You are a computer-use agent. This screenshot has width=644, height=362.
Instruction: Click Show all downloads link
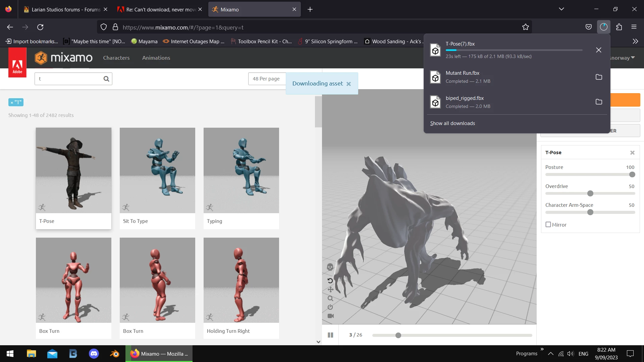pyautogui.click(x=452, y=123)
